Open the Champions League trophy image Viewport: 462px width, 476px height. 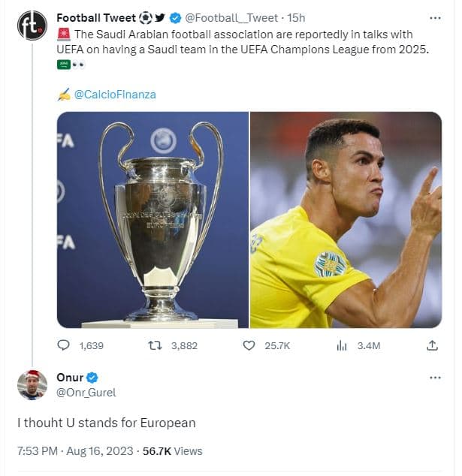152,220
